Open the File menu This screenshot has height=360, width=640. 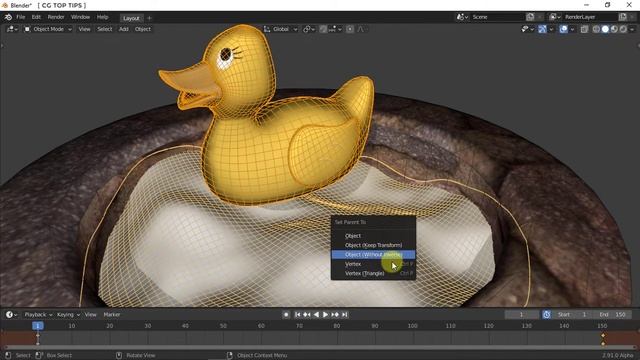(x=20, y=17)
